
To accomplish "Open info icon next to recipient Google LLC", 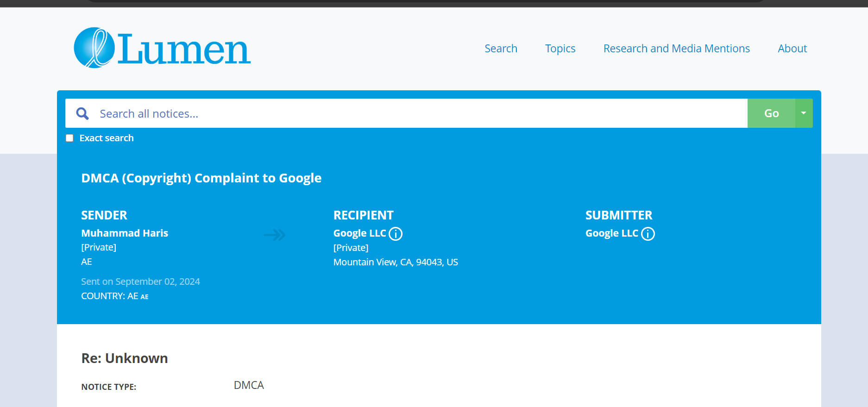I will tap(396, 234).
